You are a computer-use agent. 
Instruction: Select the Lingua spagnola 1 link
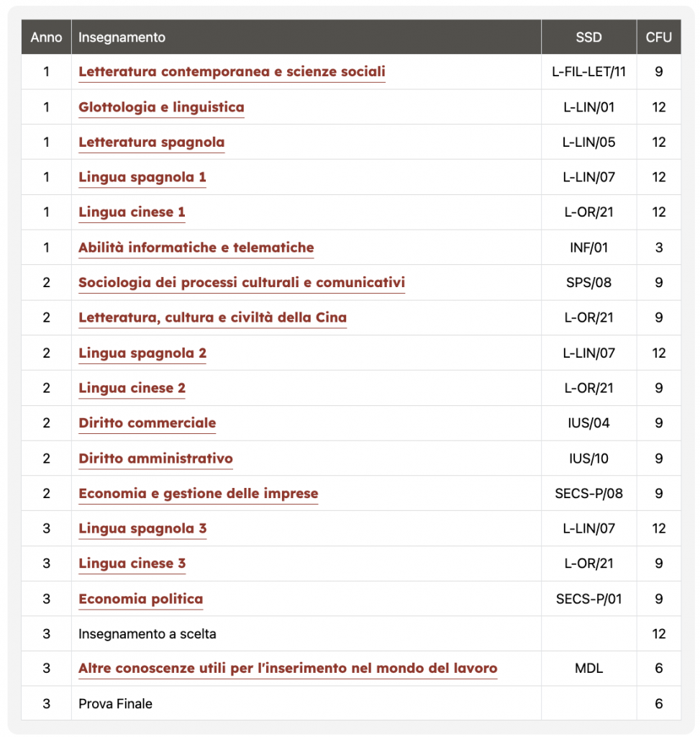[142, 177]
